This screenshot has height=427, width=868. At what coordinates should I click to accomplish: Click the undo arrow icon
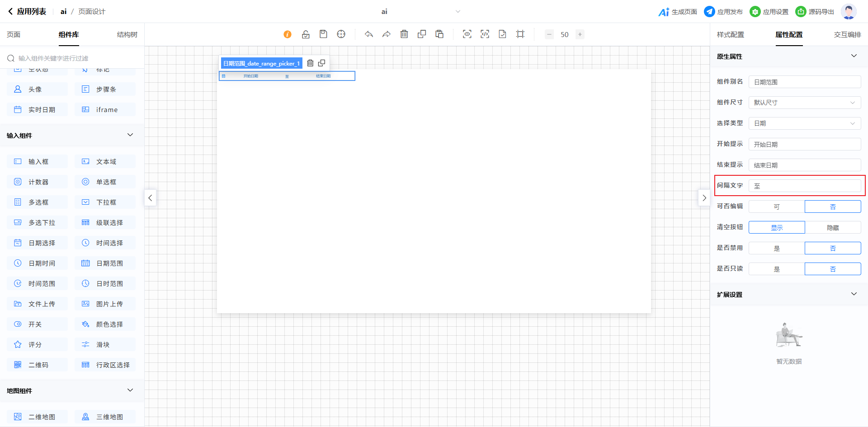[369, 34]
